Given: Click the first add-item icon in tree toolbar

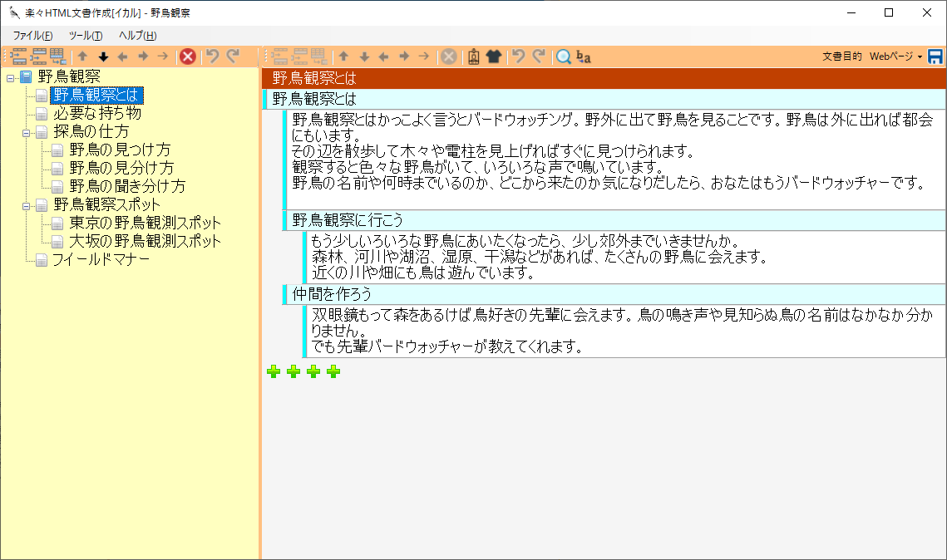Looking at the screenshot, I should pos(18,56).
